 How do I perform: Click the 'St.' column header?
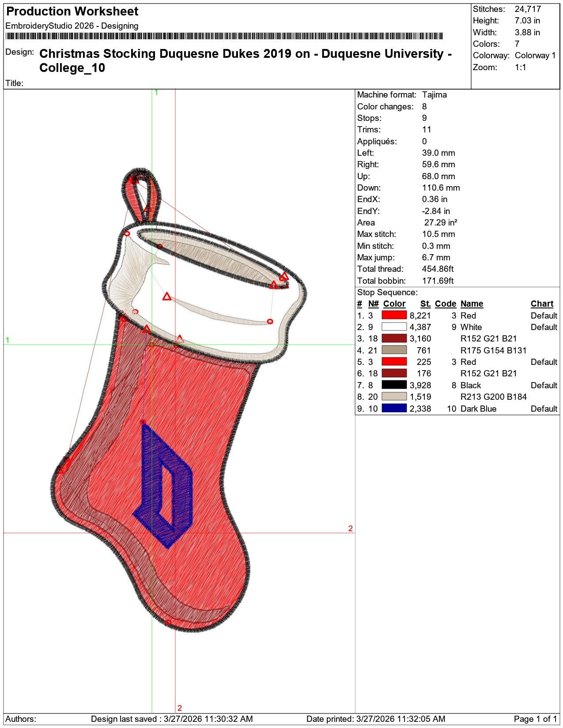click(x=426, y=304)
